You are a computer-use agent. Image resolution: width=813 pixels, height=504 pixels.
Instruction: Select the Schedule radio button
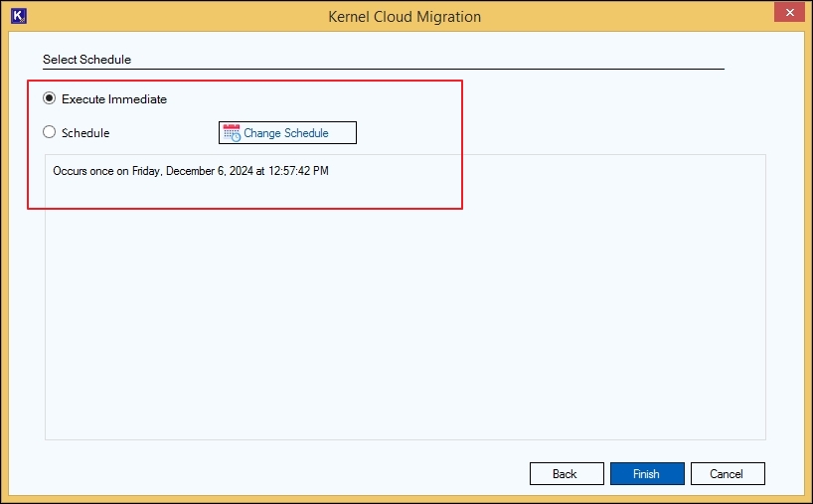tap(50, 132)
